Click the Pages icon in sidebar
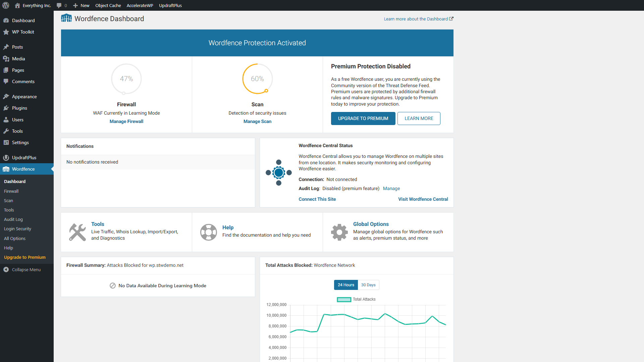 (6, 70)
